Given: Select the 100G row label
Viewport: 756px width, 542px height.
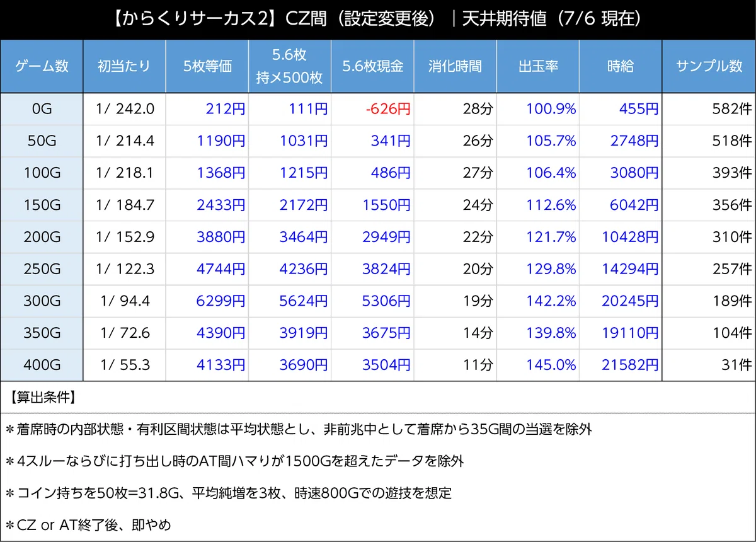Looking at the screenshot, I should (x=42, y=173).
